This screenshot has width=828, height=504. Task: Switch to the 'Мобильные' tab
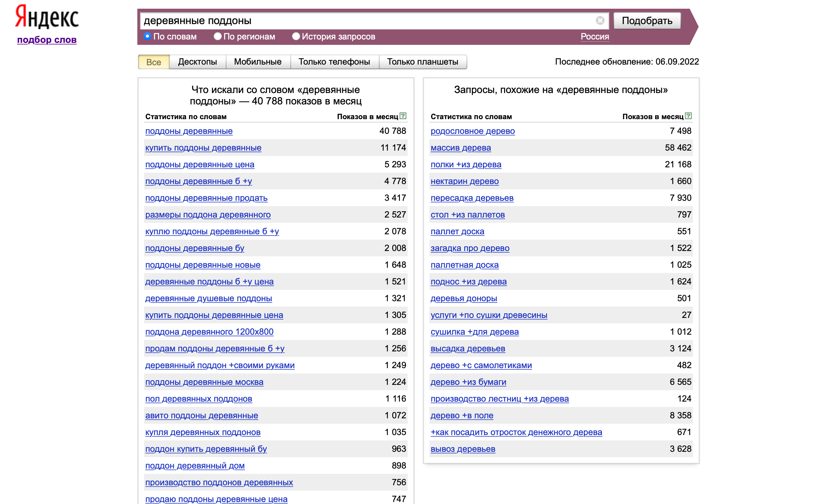[258, 62]
